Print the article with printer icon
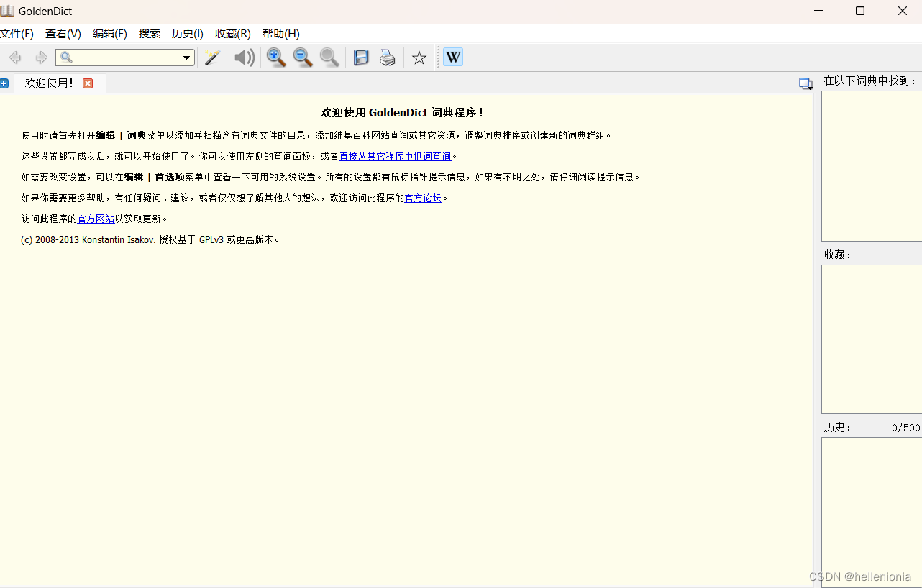This screenshot has width=922, height=588. [x=388, y=58]
